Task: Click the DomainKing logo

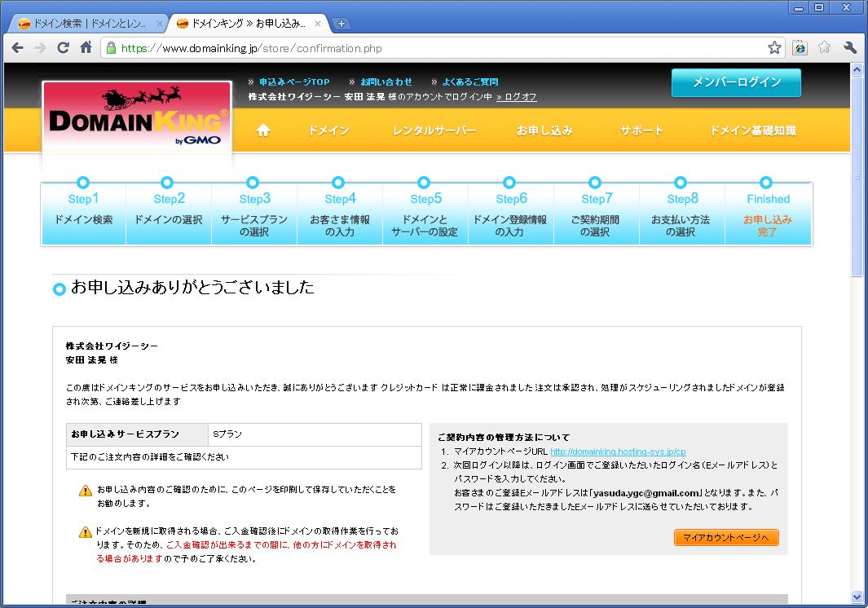Action: 136,121
